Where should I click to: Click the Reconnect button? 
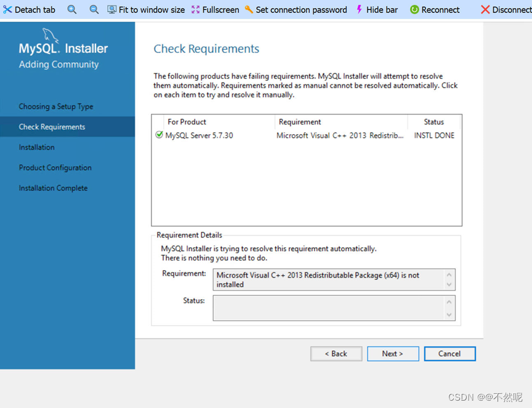coord(435,10)
